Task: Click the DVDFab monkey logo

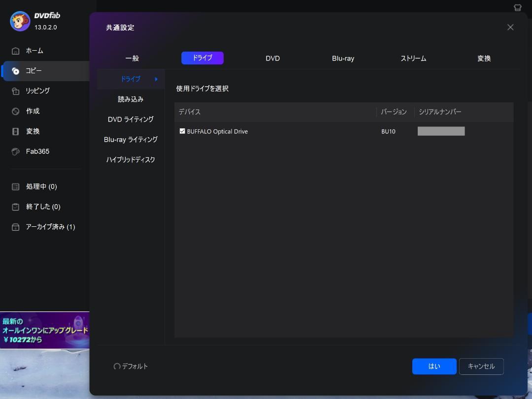Action: [20, 21]
